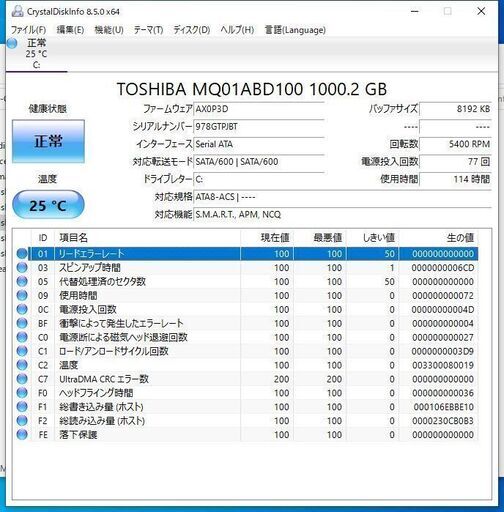Image resolution: width=504 pixels, height=512 pixels.
Task: Open the ディスク(D) menu
Action: pyautogui.click(x=192, y=30)
